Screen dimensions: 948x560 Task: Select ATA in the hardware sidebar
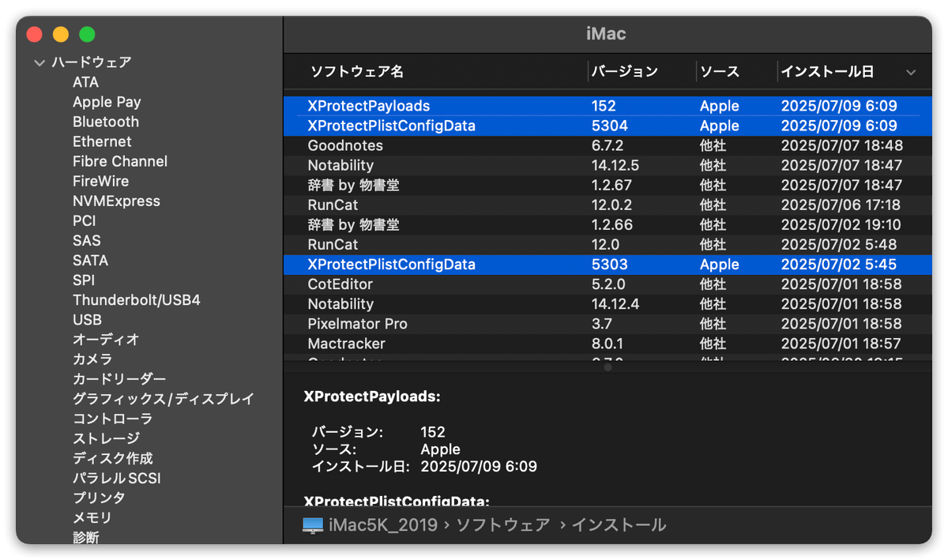86,82
